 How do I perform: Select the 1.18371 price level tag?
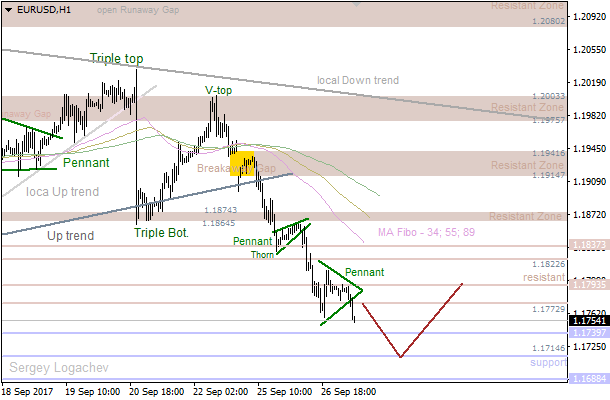(586, 244)
